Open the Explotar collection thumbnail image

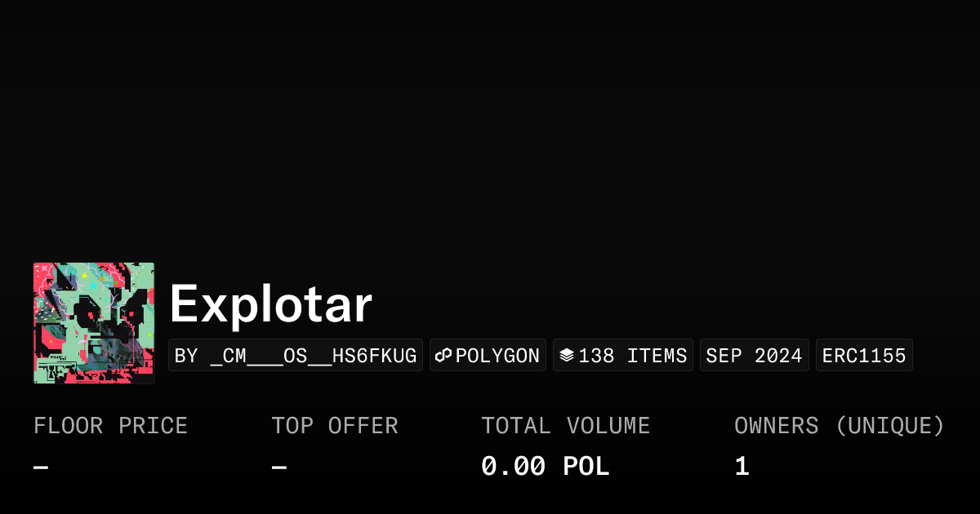(x=94, y=323)
